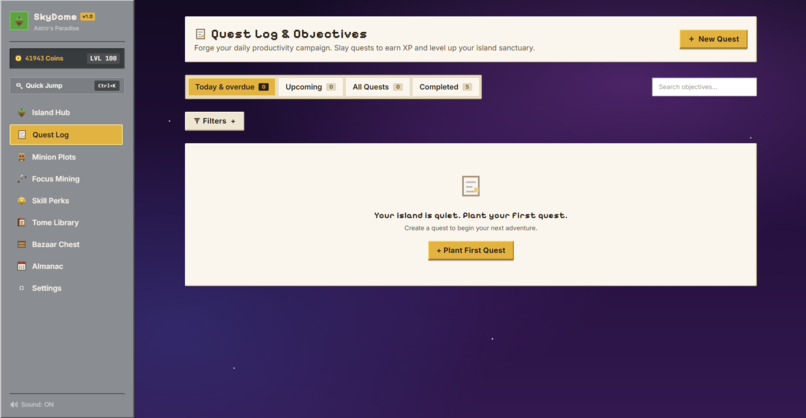Image resolution: width=806 pixels, height=418 pixels.
Task: Click the "Astro's Paradise" subtitle
Action: pyautogui.click(x=57, y=28)
